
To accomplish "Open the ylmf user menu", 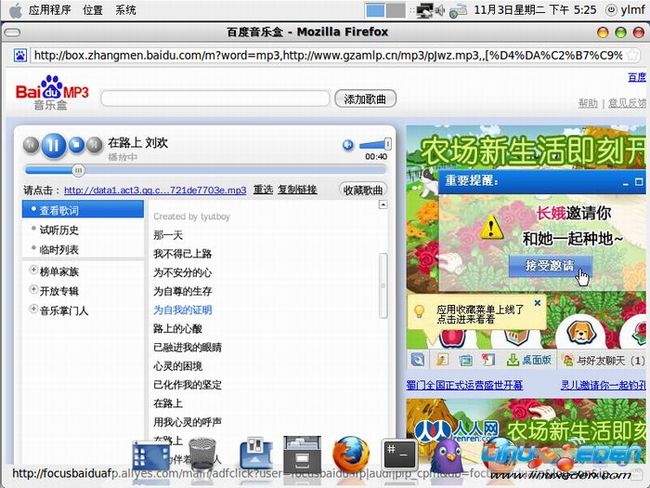I will point(626,10).
